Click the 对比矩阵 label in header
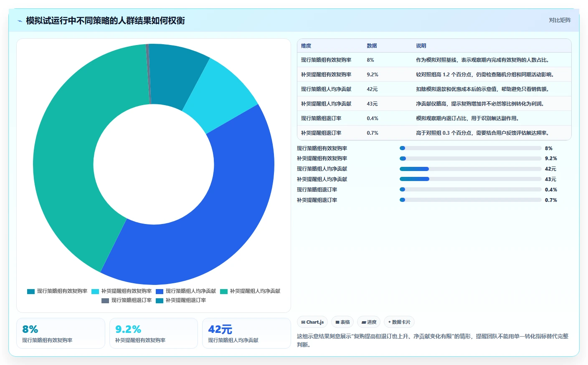This screenshot has height=365, width=588. pyautogui.click(x=560, y=20)
